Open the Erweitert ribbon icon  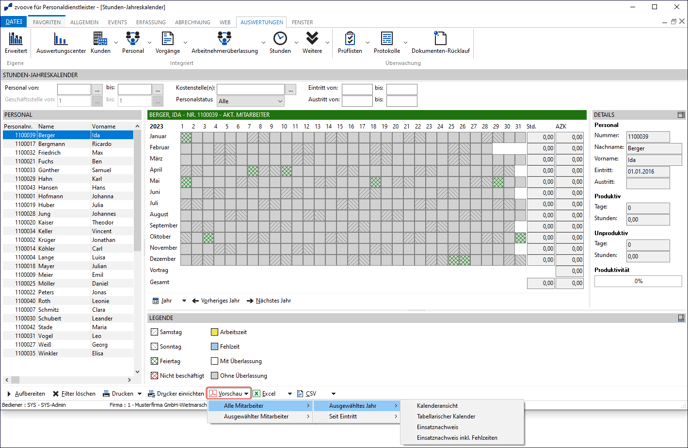point(16,43)
